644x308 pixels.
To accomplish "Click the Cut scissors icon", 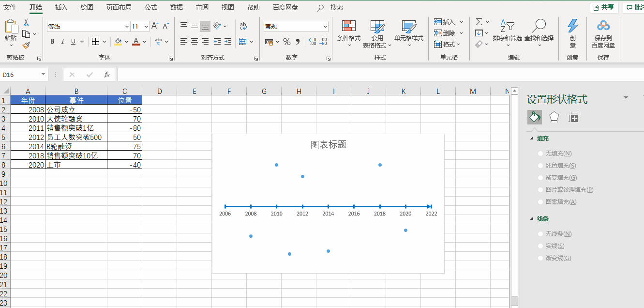I will click(26, 23).
